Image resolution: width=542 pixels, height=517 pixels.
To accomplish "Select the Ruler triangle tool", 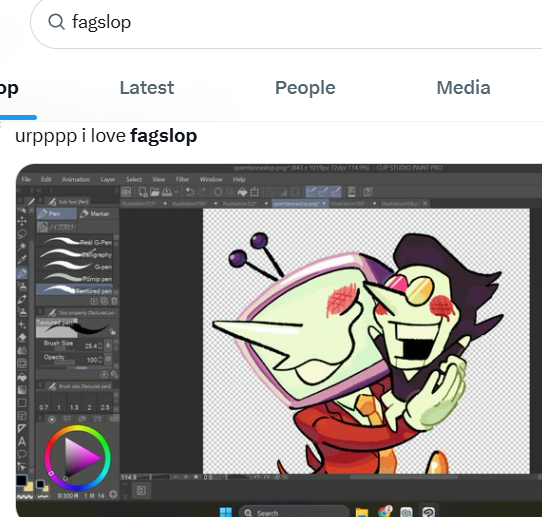I will 22,429.
